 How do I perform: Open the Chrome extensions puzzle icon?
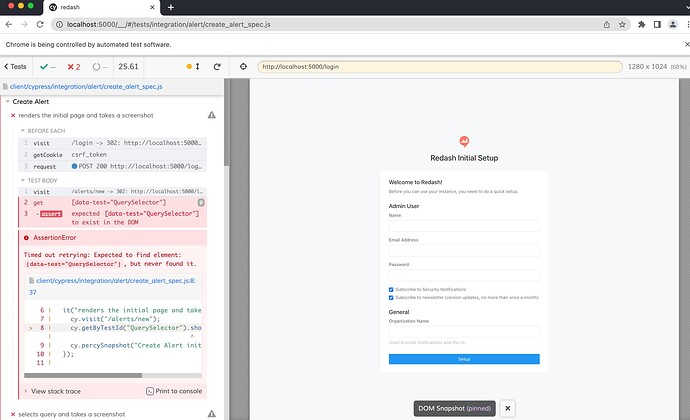click(642, 25)
